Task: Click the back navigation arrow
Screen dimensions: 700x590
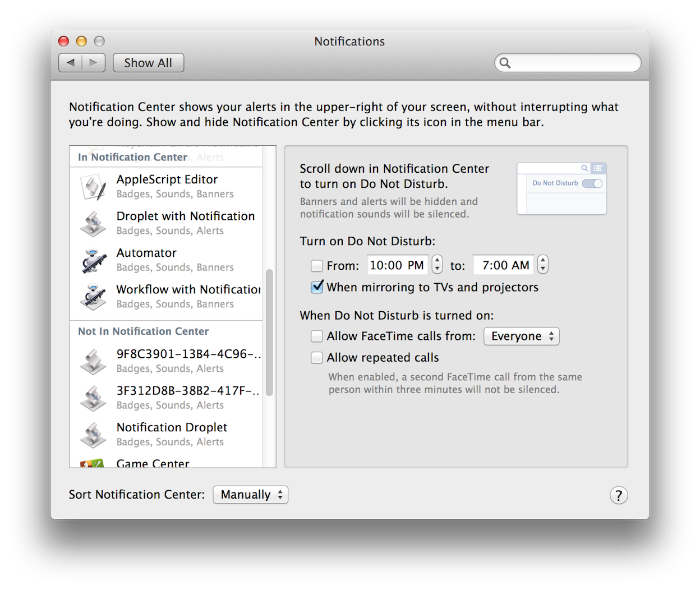Action: [71, 63]
